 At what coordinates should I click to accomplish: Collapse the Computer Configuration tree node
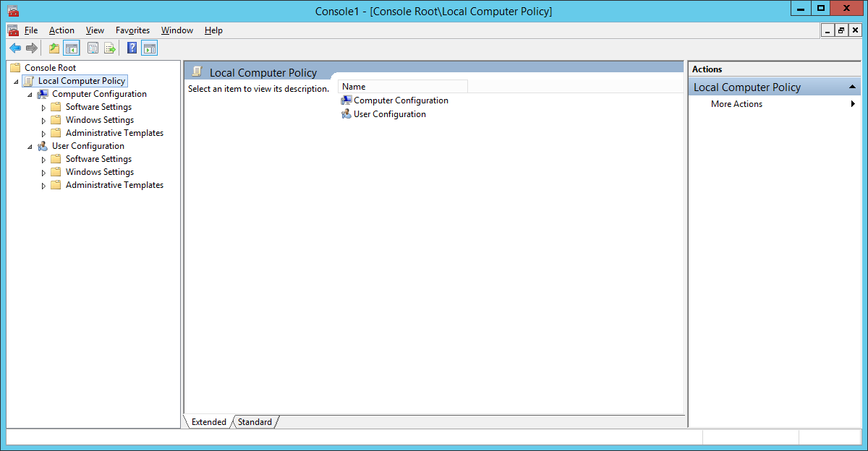30,95
